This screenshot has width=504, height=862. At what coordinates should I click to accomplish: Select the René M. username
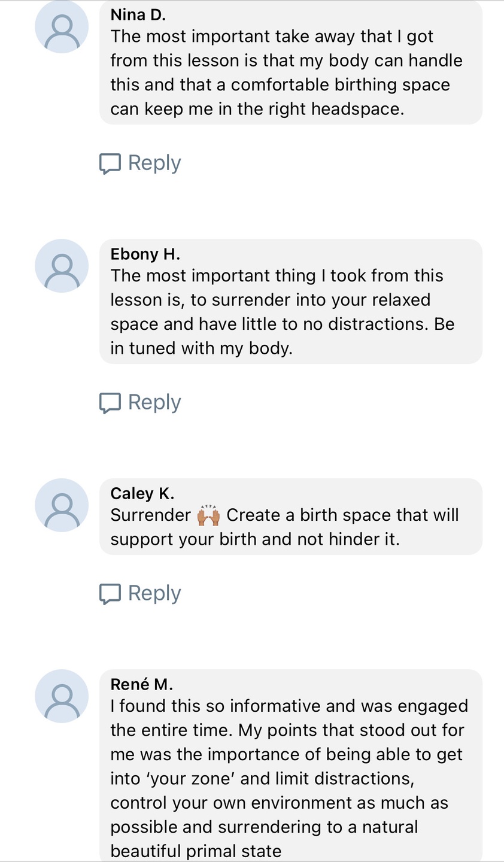pos(141,684)
